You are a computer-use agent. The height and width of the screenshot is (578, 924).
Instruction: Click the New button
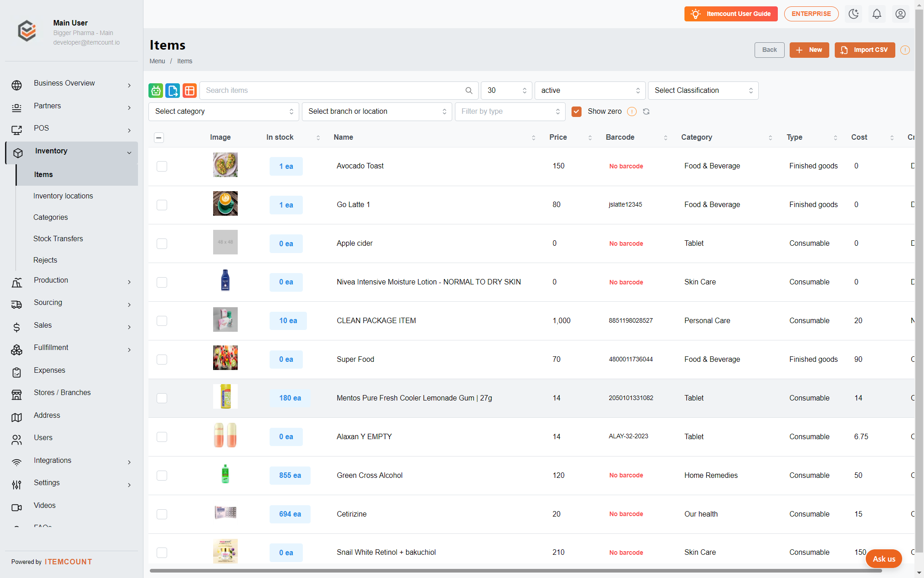point(809,50)
